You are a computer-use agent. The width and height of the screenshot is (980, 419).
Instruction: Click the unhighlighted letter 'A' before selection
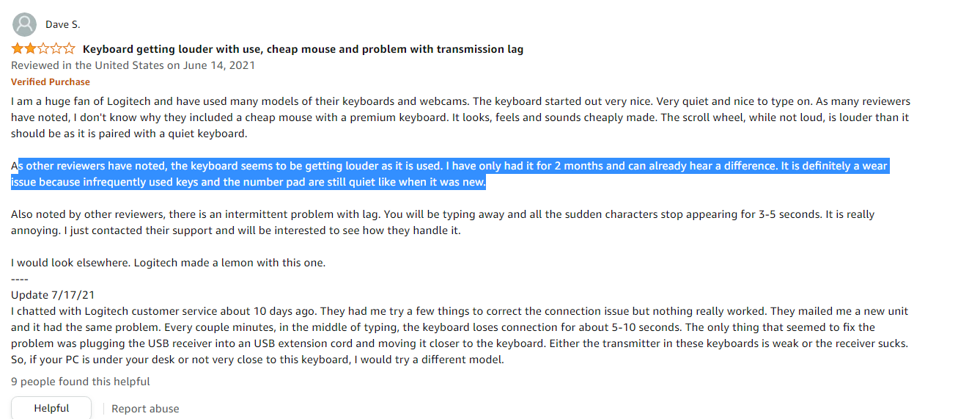point(15,166)
